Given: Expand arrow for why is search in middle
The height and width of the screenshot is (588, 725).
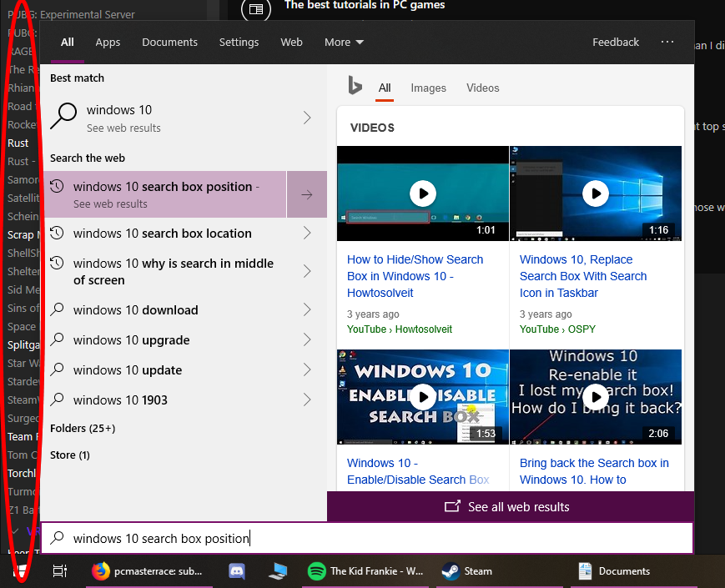Looking at the screenshot, I should click(307, 271).
